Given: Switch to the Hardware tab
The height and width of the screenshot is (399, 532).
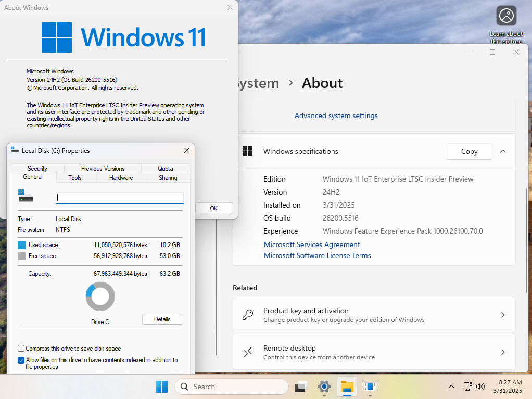Looking at the screenshot, I should (121, 177).
